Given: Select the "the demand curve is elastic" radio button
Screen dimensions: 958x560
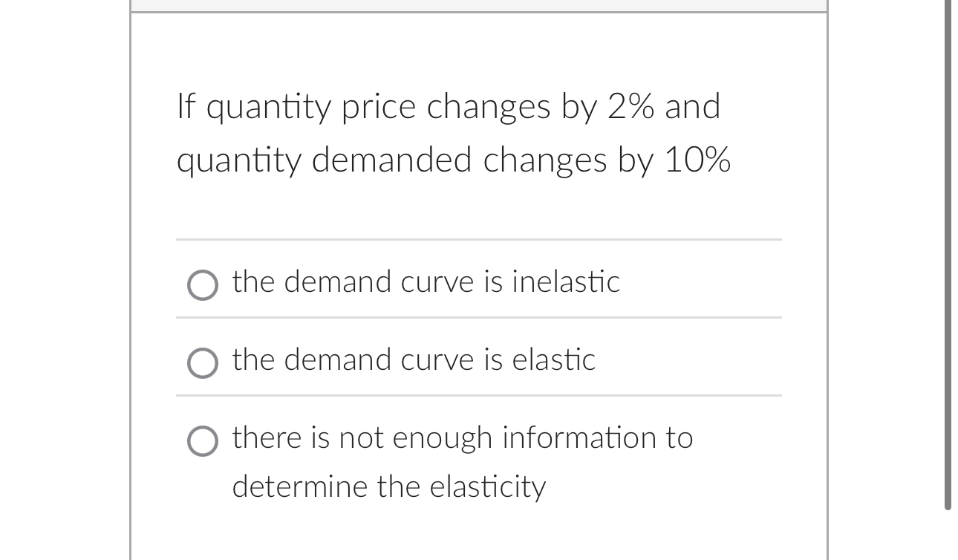Looking at the screenshot, I should point(201,363).
